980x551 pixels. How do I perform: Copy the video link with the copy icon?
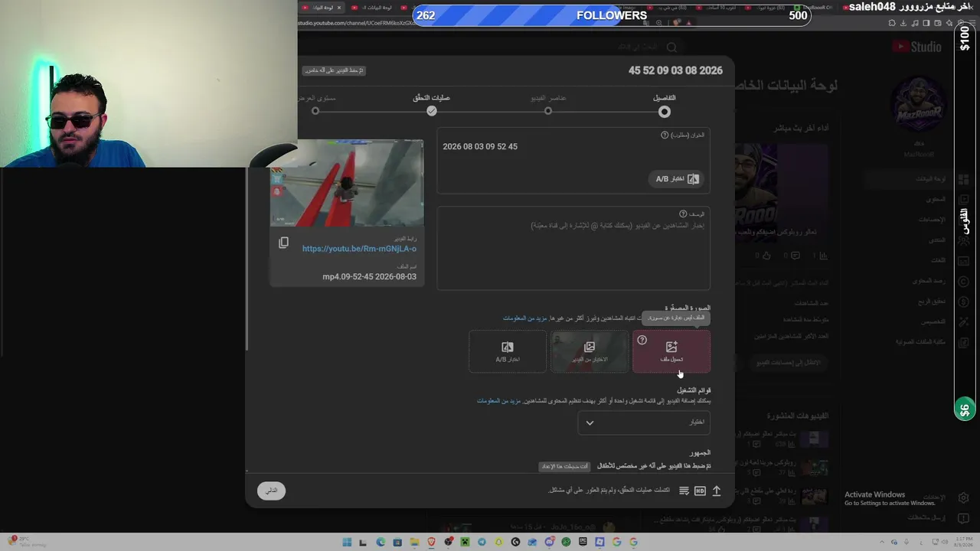point(283,243)
